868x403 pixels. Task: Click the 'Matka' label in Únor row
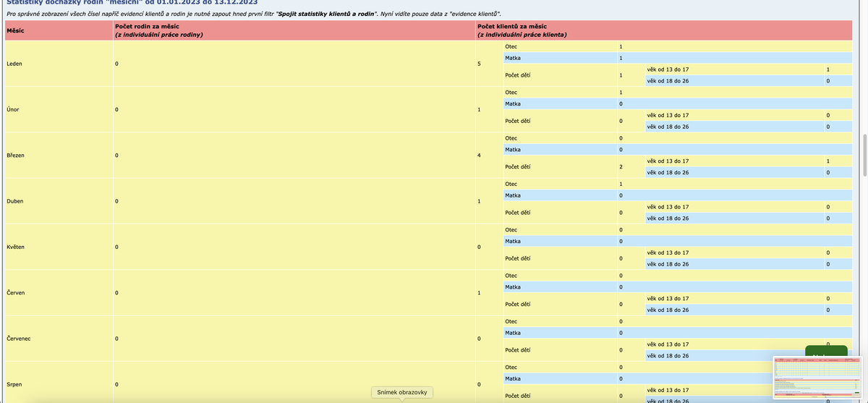click(512, 104)
